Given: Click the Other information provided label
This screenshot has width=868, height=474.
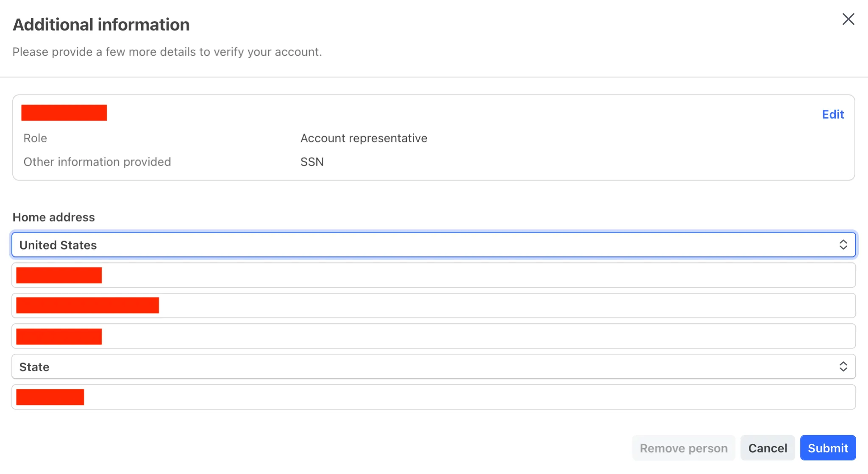Looking at the screenshot, I should pos(97,162).
